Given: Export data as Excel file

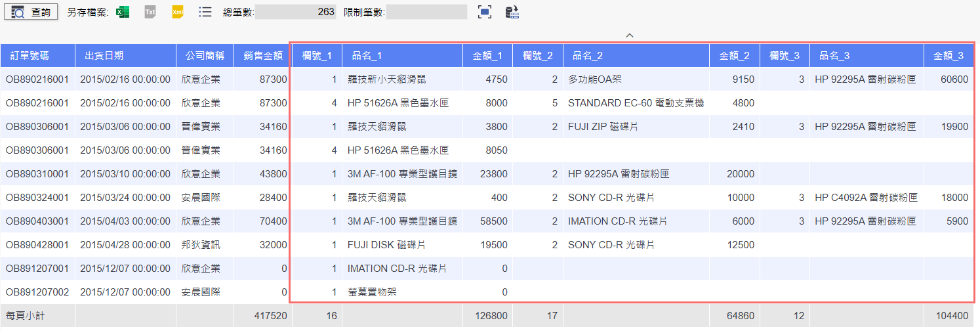Looking at the screenshot, I should pos(122,12).
